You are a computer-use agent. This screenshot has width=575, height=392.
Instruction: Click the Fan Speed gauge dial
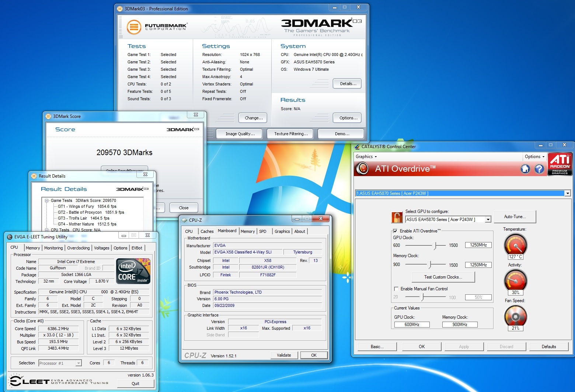515,316
